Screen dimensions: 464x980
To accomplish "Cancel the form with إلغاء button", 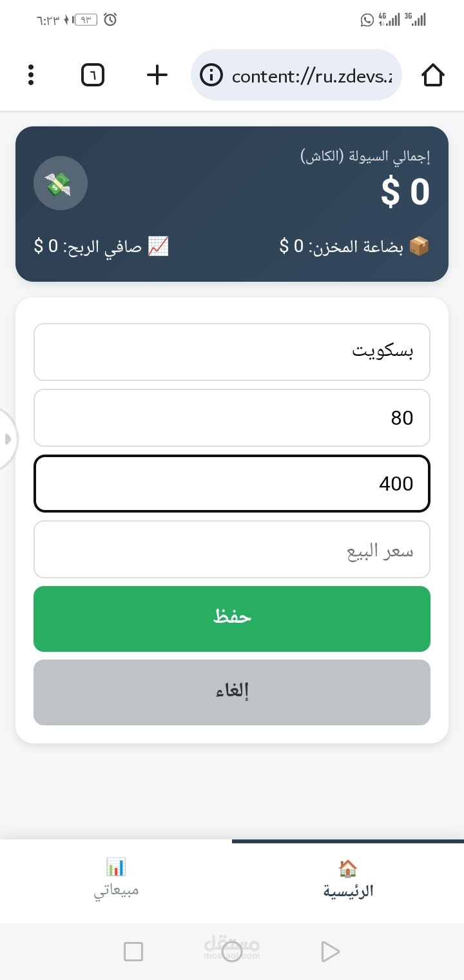I will click(232, 692).
